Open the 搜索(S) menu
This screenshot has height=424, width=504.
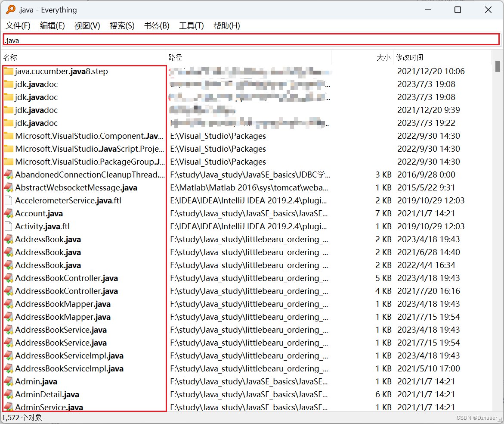pyautogui.click(x=122, y=26)
